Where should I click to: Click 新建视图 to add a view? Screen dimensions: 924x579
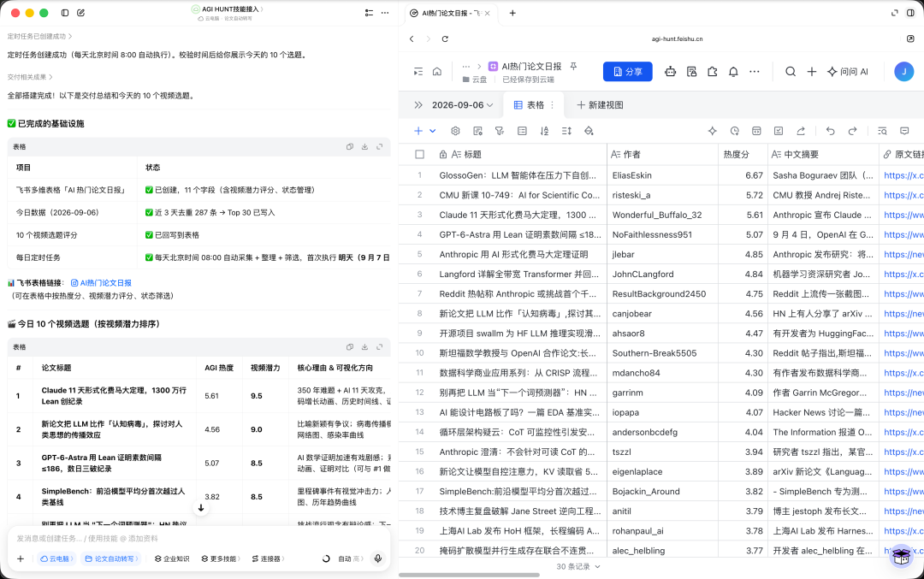tap(600, 105)
